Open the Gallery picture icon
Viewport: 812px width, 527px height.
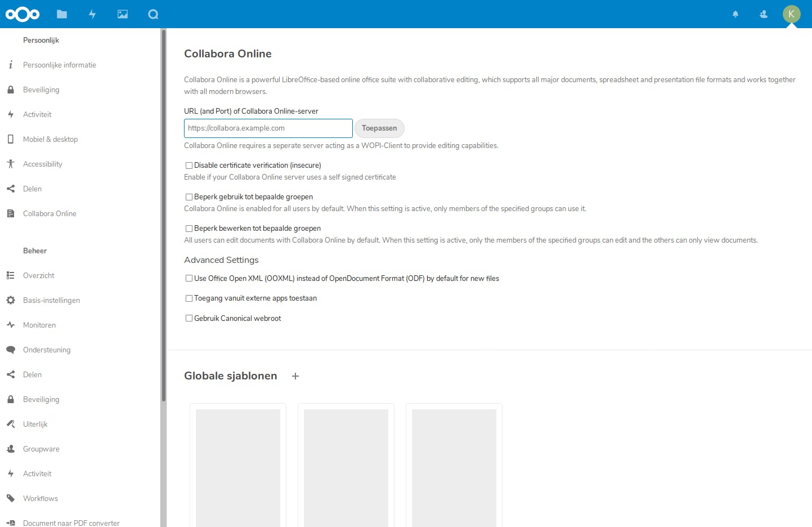click(x=123, y=14)
